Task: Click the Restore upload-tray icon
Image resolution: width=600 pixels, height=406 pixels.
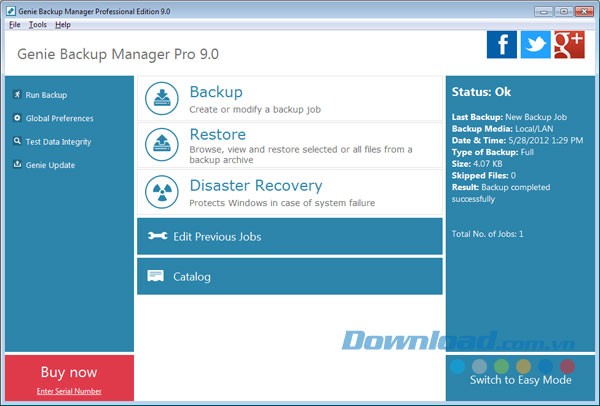Action: [x=162, y=145]
